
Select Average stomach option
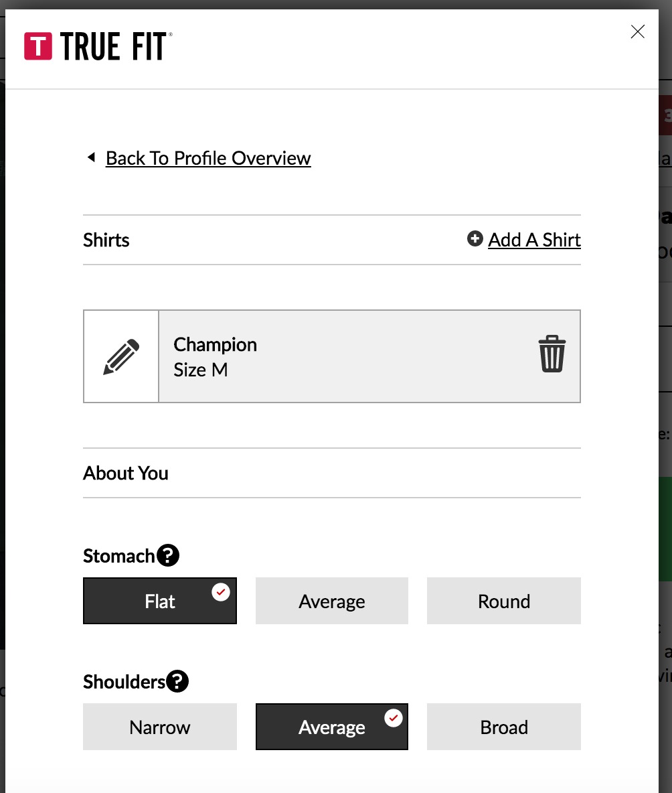tap(331, 601)
